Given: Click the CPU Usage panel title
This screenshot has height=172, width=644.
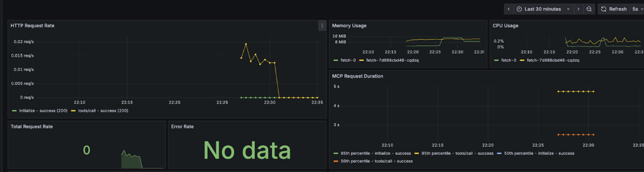Looking at the screenshot, I should 505,26.
